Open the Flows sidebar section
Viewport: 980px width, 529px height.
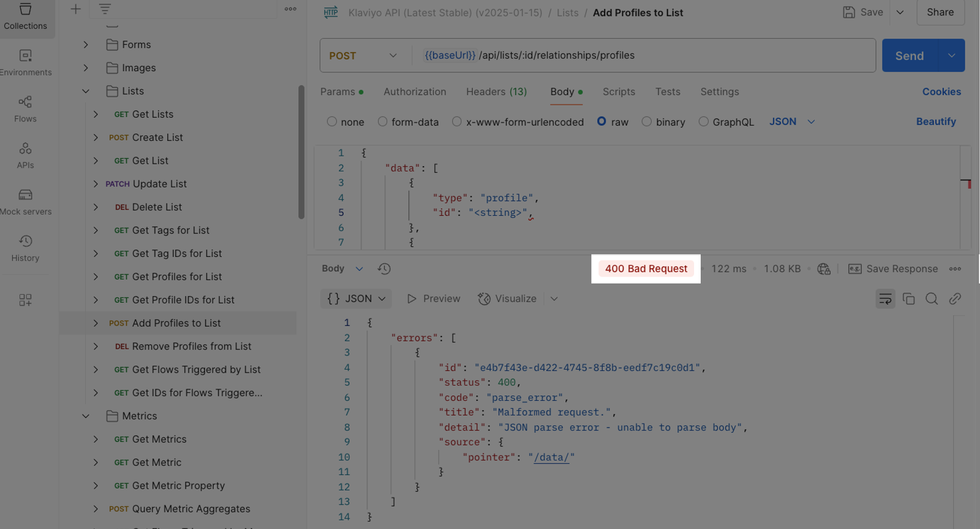pos(25,109)
